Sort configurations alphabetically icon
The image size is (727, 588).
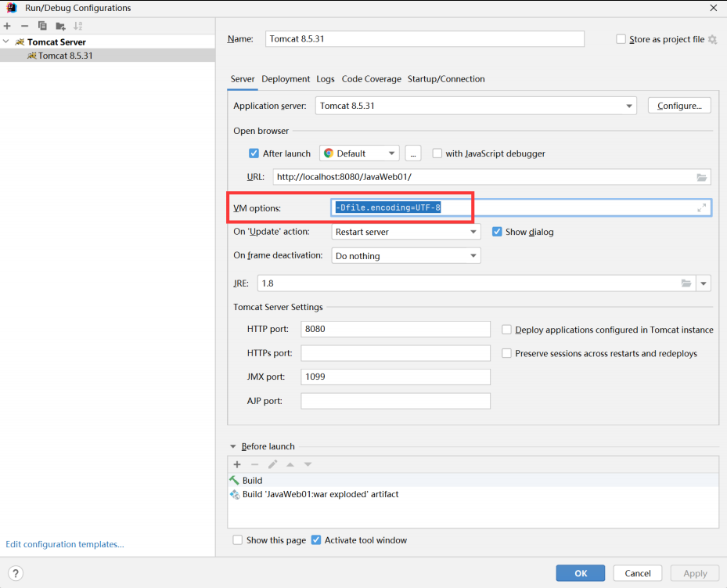(x=78, y=26)
